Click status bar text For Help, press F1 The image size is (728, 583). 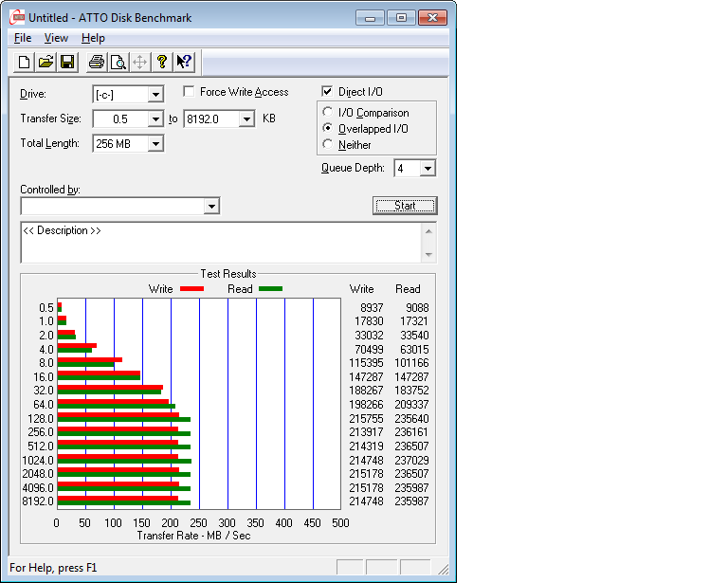point(53,568)
